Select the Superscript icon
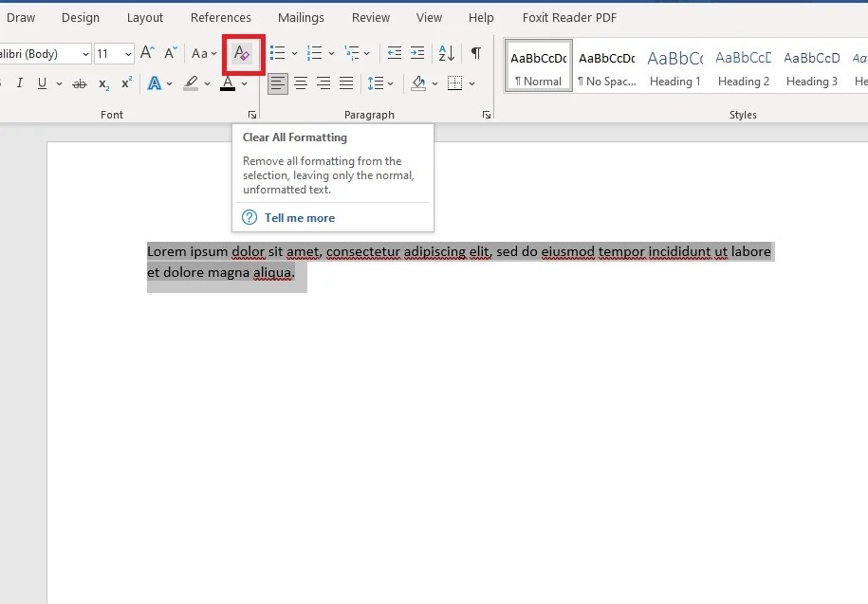The height and width of the screenshot is (604, 868). 124,84
